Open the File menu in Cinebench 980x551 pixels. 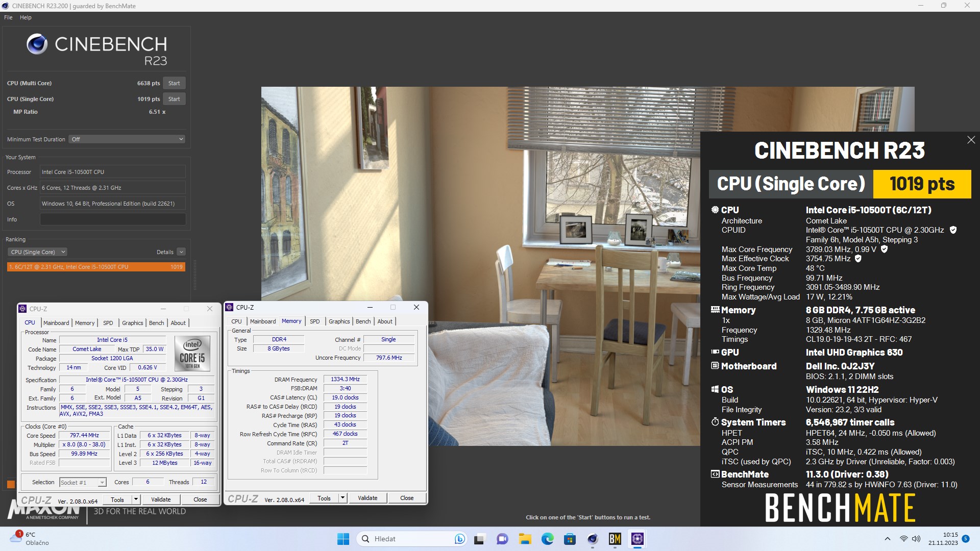pyautogui.click(x=8, y=17)
